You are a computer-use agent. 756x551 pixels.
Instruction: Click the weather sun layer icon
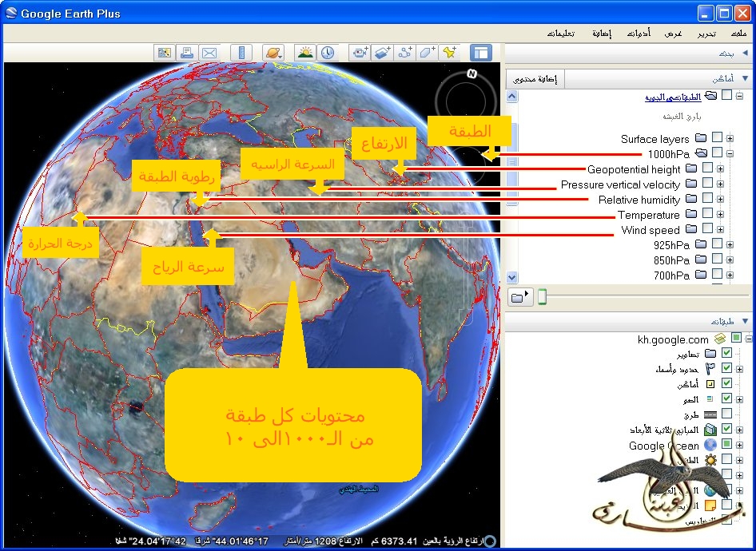click(710, 459)
